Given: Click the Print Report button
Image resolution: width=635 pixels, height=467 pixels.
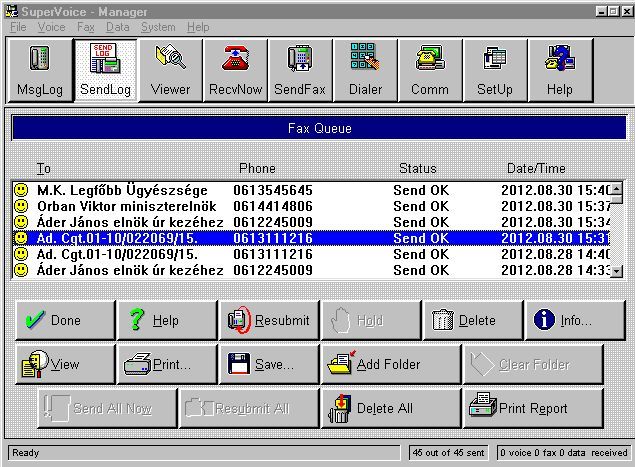Looking at the screenshot, I should (533, 408).
